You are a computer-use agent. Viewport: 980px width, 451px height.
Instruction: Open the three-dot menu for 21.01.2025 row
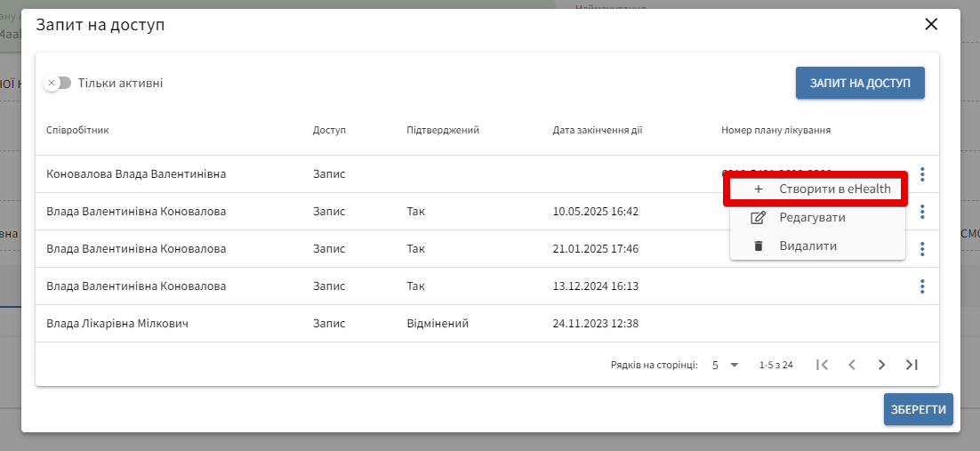(922, 249)
